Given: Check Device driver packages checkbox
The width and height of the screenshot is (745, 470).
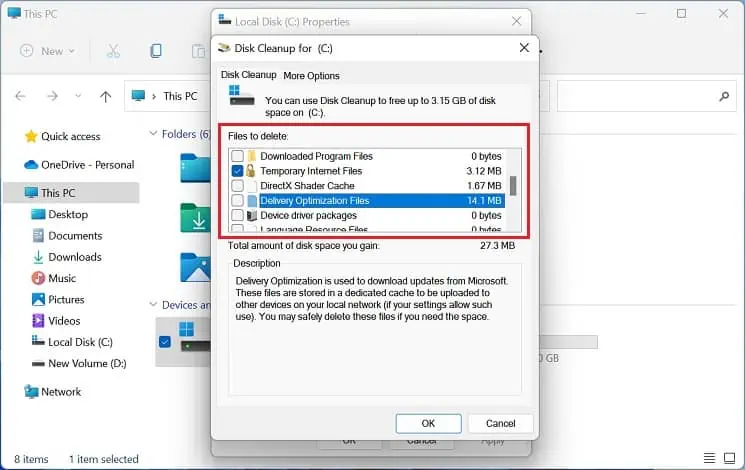Looking at the screenshot, I should (237, 215).
